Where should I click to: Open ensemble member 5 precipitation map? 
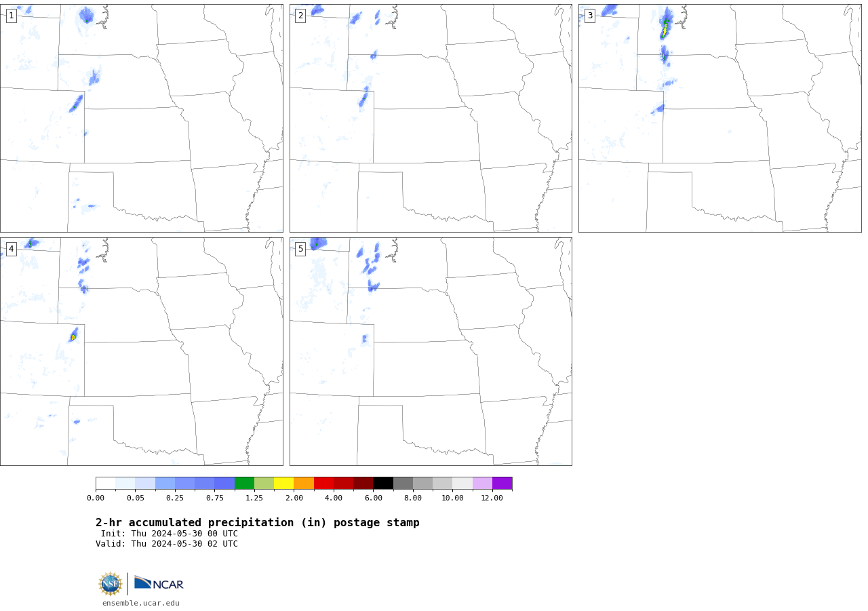(x=431, y=351)
